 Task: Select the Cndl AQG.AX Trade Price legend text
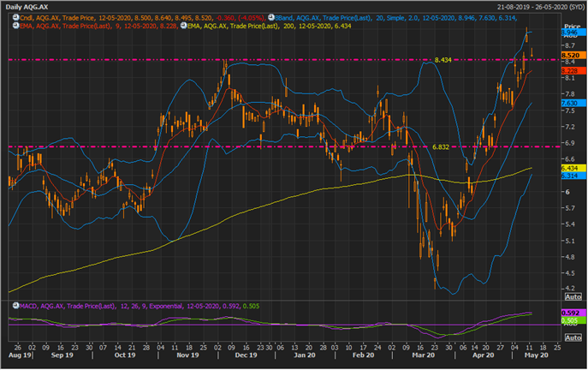point(142,18)
